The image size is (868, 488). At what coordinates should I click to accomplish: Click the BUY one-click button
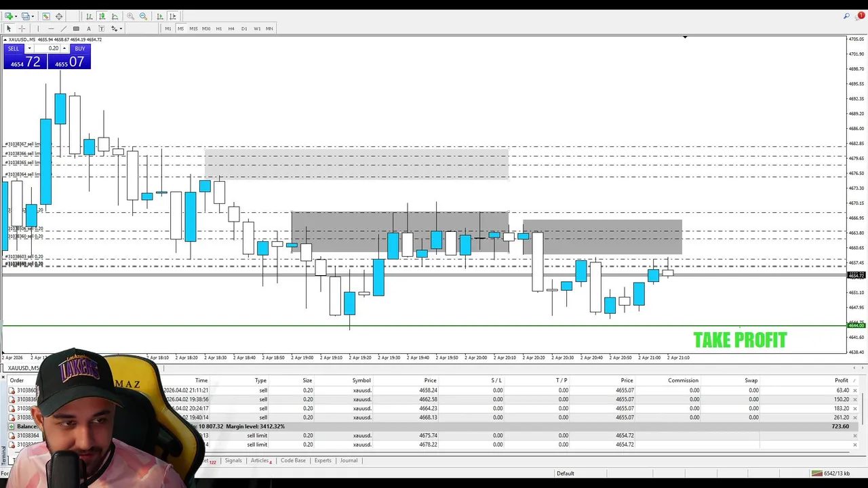click(80, 49)
